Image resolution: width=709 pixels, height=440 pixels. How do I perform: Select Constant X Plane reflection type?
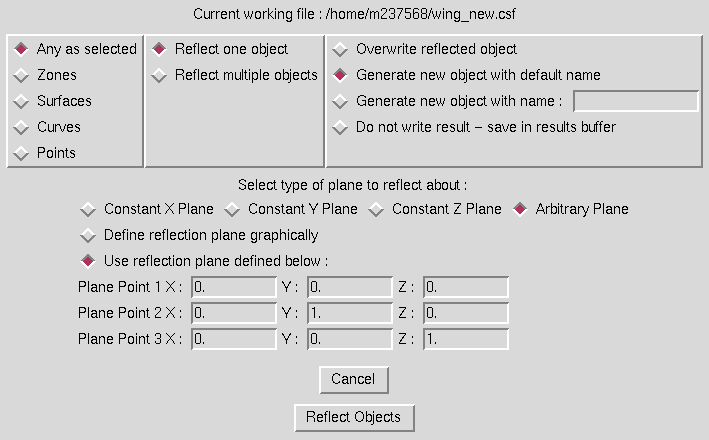pos(88,209)
